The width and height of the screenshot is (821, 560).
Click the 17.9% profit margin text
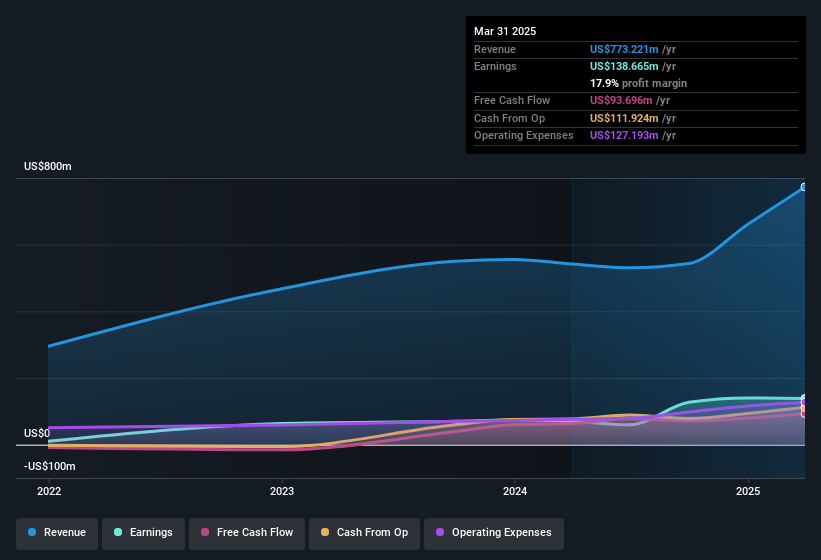point(638,83)
